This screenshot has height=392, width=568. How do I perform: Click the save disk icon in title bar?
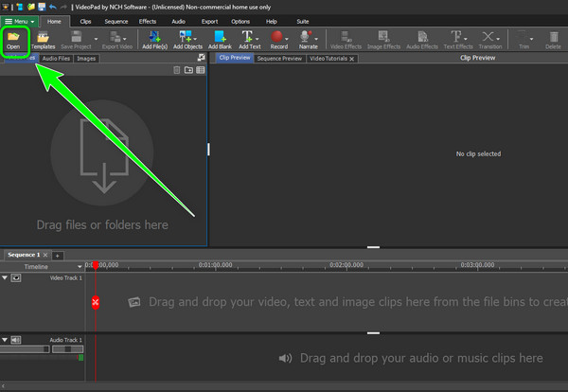[42, 7]
